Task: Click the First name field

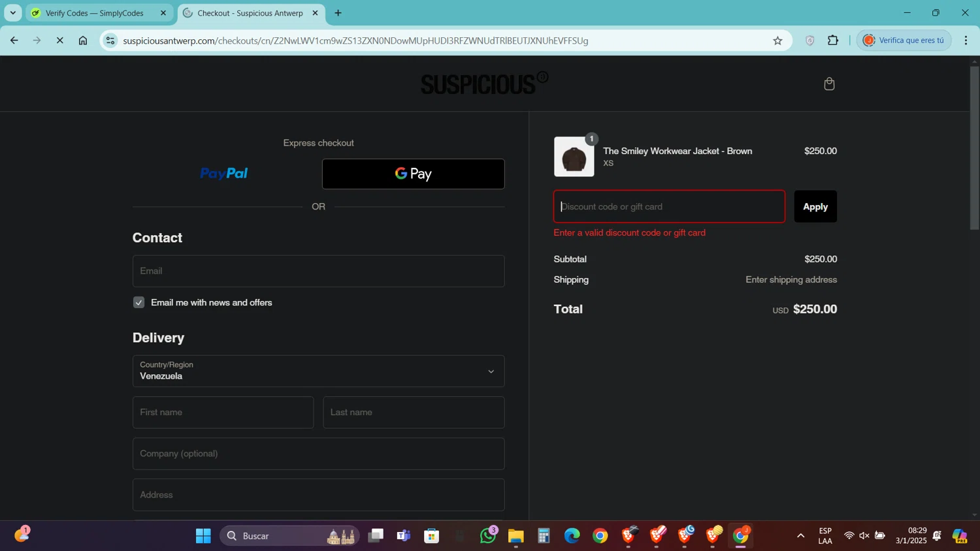Action: [x=223, y=413]
